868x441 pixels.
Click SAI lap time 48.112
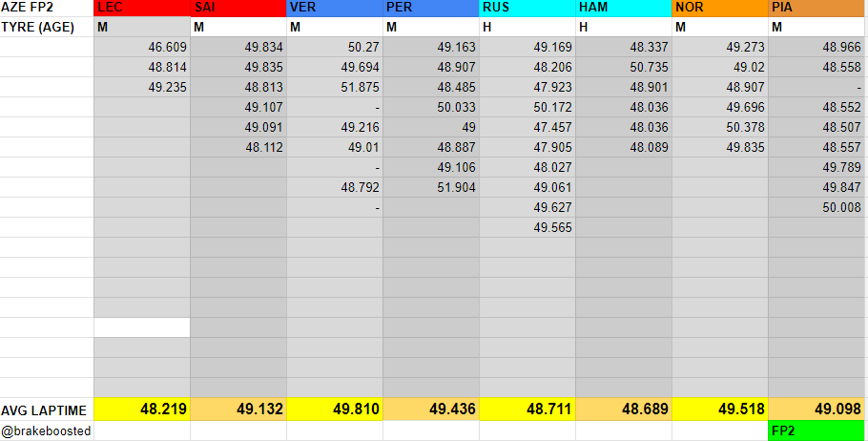[x=238, y=147]
